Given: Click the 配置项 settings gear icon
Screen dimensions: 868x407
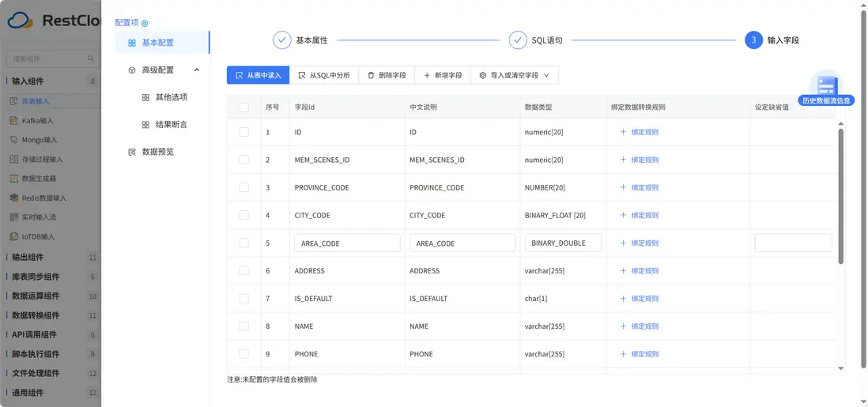Looking at the screenshot, I should click(x=145, y=23).
